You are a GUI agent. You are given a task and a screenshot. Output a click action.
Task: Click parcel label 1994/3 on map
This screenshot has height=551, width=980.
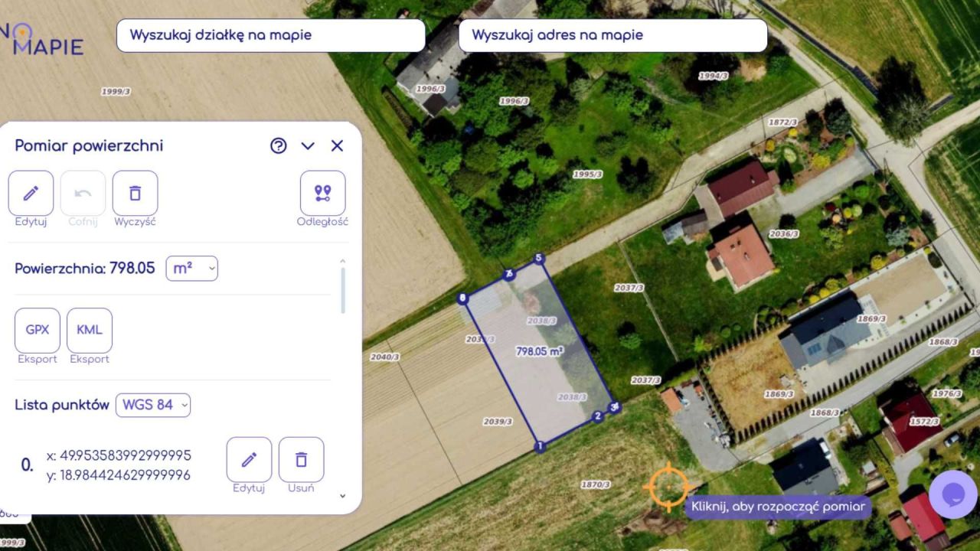(x=713, y=76)
